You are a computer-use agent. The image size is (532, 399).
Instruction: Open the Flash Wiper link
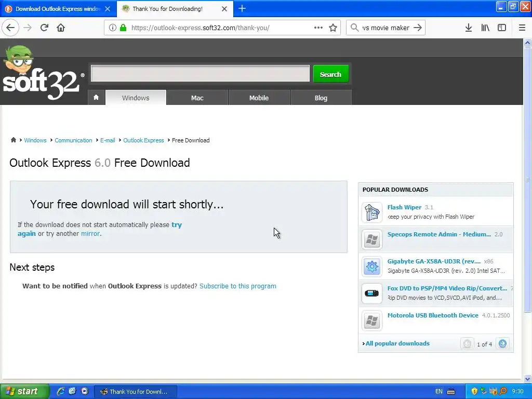[404, 207]
